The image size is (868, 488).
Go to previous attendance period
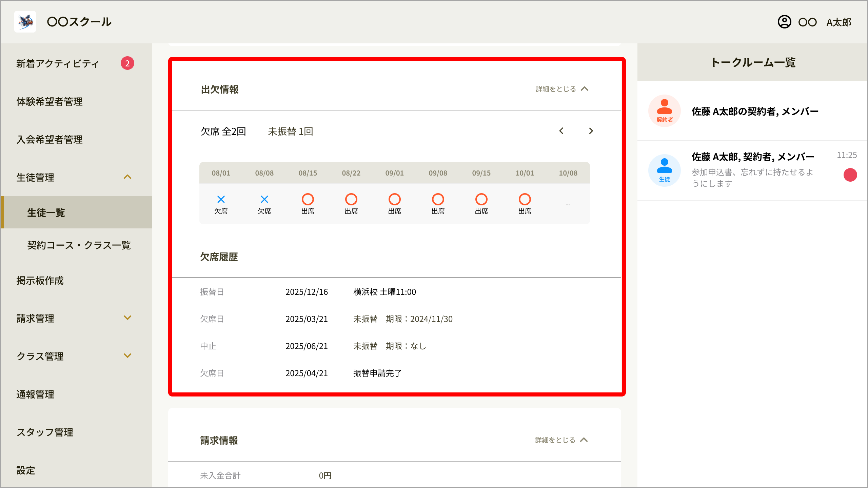561,131
